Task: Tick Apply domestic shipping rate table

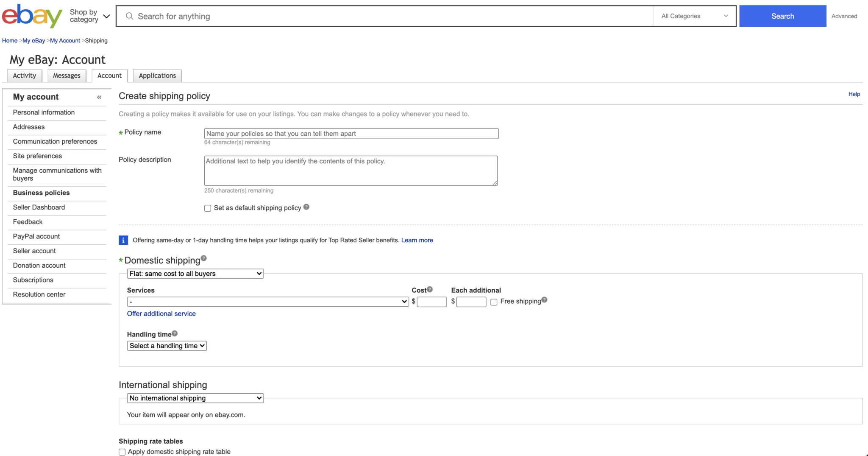Action: 122,452
